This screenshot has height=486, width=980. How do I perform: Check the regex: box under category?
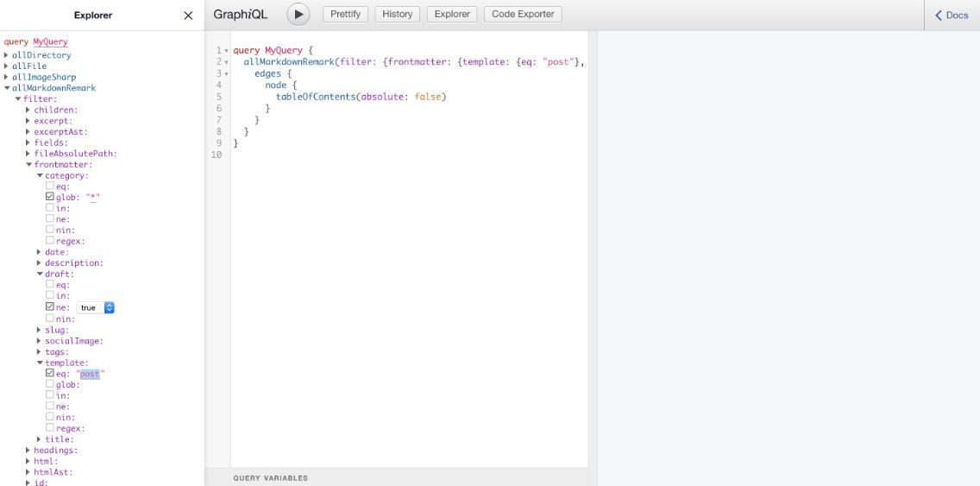pyautogui.click(x=50, y=240)
